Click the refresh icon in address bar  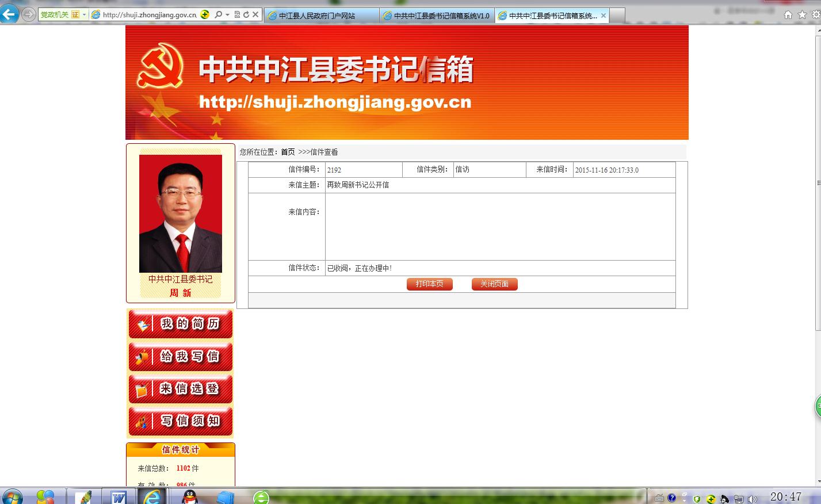246,15
